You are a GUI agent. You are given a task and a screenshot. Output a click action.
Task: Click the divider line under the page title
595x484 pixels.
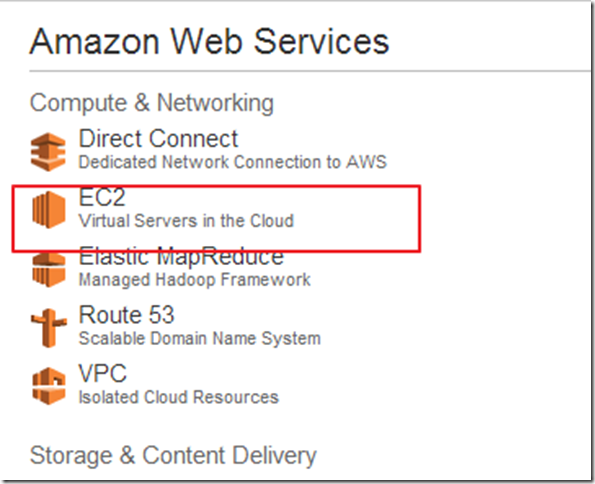click(310, 71)
